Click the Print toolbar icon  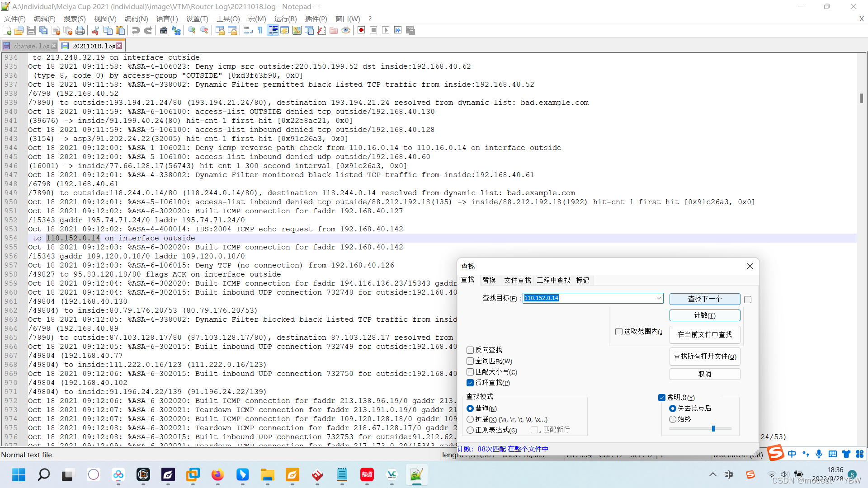tap(80, 30)
